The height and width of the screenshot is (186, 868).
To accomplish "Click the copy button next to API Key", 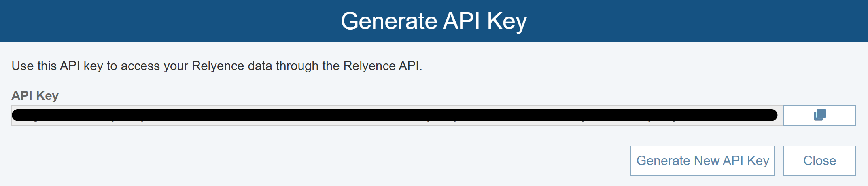I will coord(819,115).
